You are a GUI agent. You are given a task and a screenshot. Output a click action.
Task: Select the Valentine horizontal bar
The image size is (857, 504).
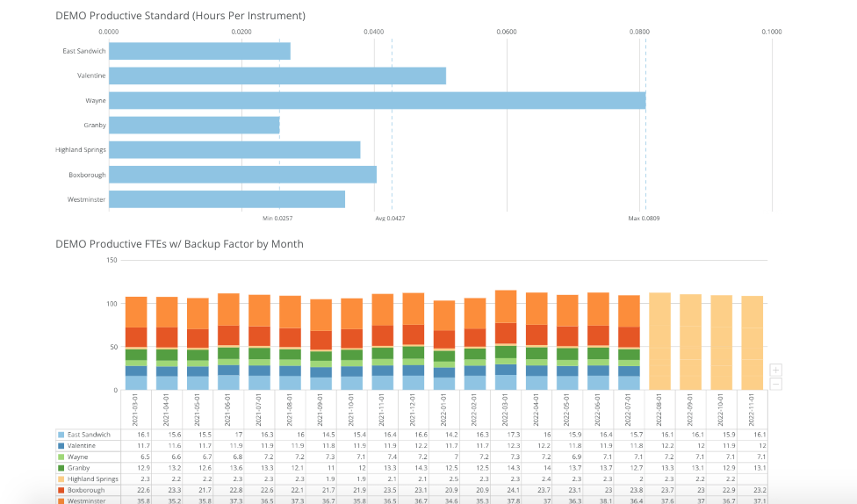coord(277,76)
